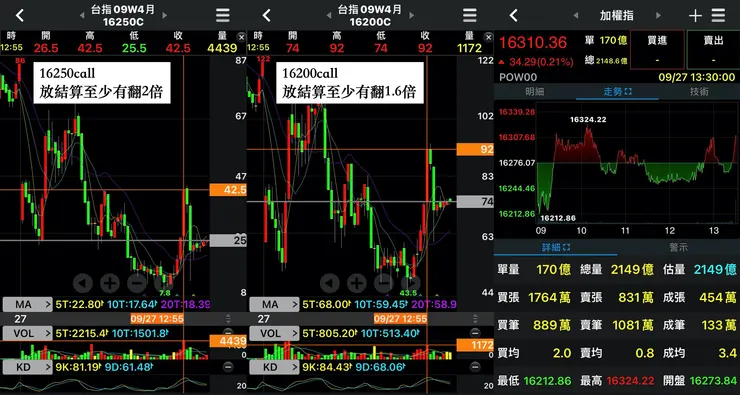Switch to the previous contract before 16250C

click(x=82, y=16)
